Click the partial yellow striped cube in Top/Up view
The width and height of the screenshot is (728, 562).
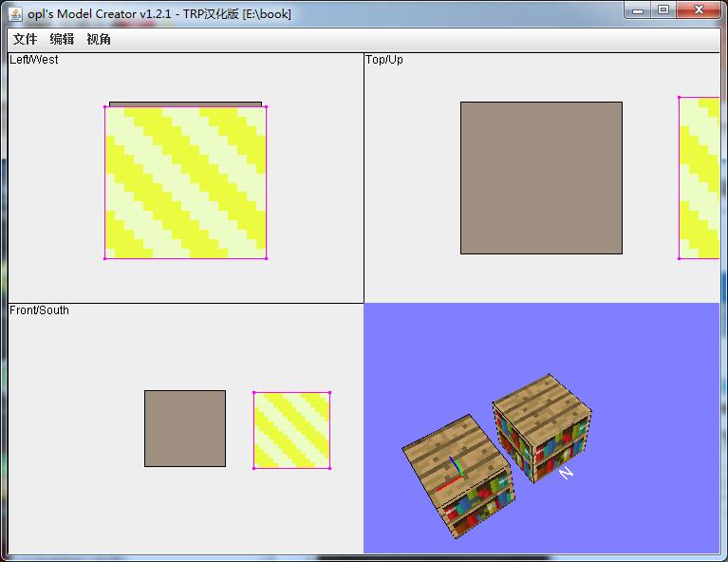coord(700,178)
